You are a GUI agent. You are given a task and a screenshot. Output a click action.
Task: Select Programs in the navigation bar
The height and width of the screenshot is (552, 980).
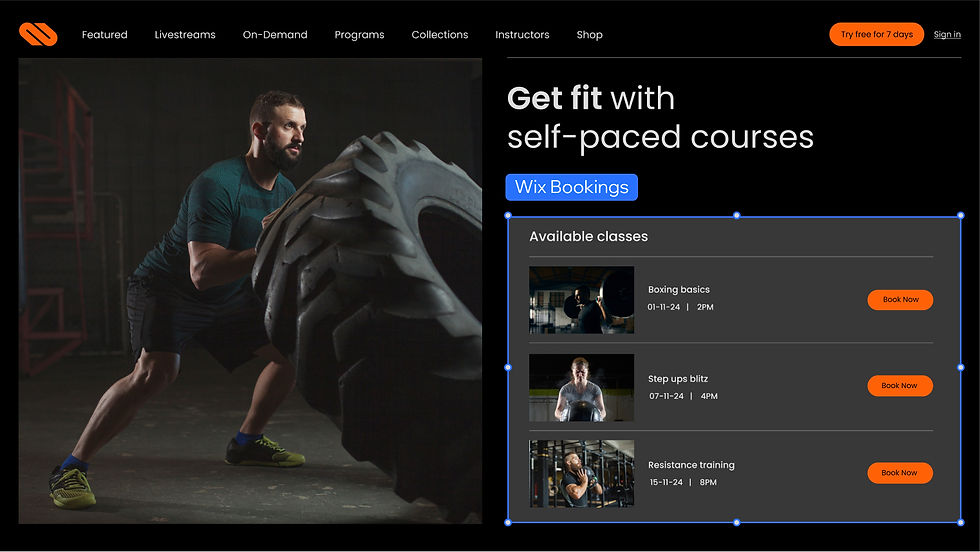pyautogui.click(x=359, y=35)
